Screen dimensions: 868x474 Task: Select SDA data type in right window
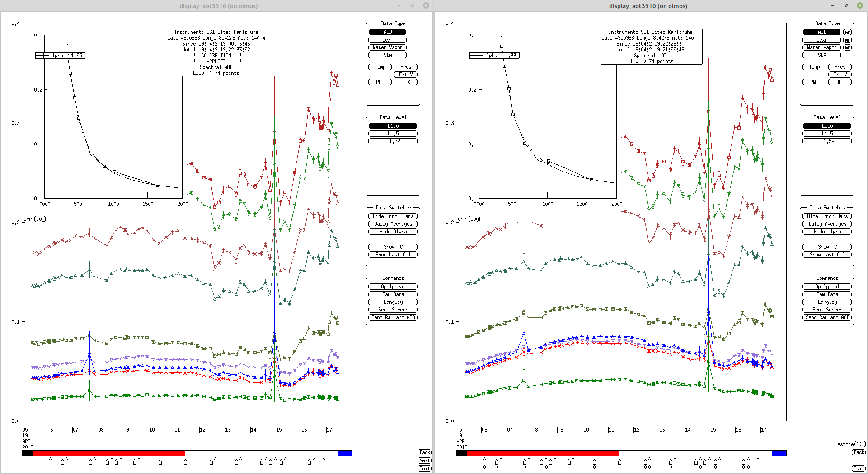(821, 55)
